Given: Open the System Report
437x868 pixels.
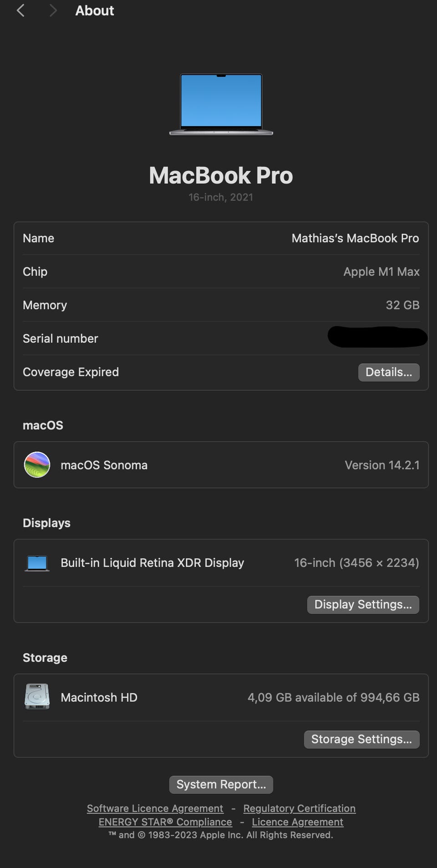Looking at the screenshot, I should (221, 784).
